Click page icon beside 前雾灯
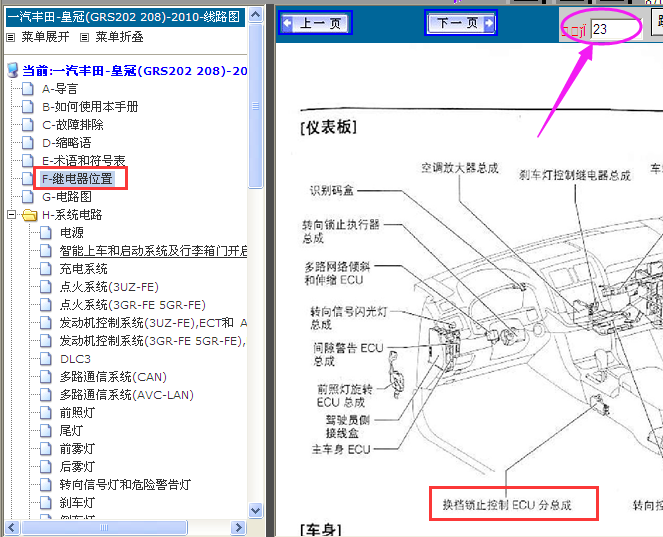 coord(46,449)
